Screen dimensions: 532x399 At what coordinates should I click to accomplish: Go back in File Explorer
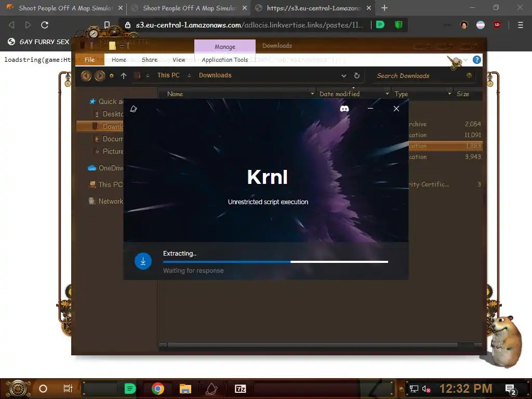click(x=86, y=76)
